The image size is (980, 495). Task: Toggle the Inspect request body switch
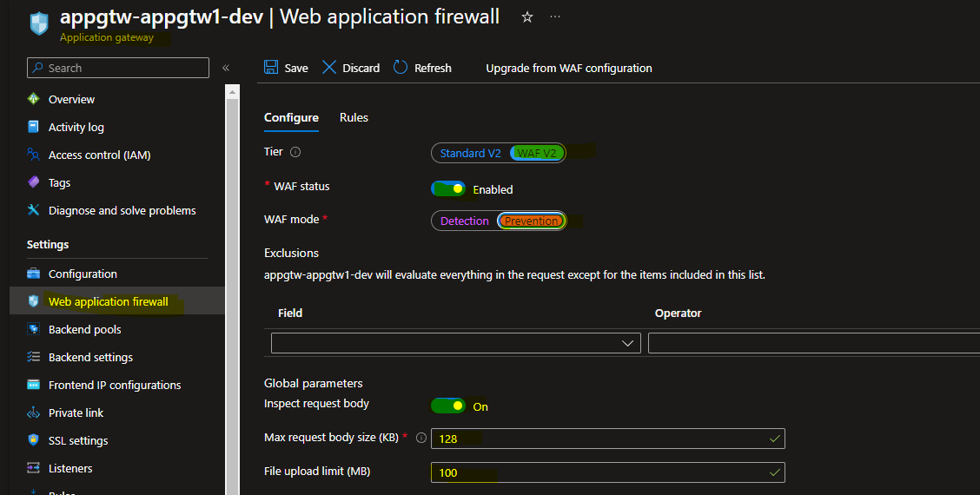(x=448, y=406)
